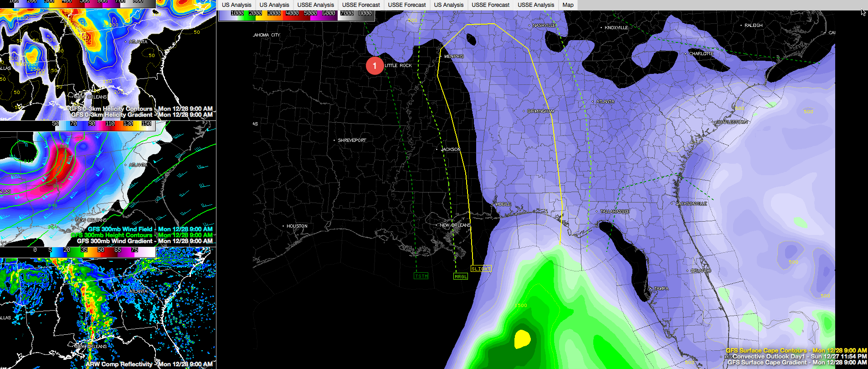Screen dimensions: 868x369
Task: Click the 110 value on wind color bar
Action: (x=110, y=124)
